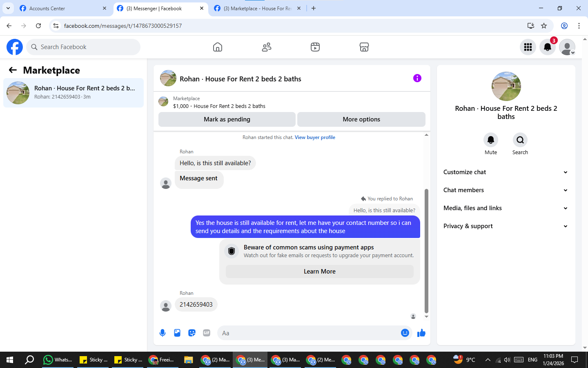Click the Hello, is this still available bubble
The width and height of the screenshot is (588, 368).
[x=215, y=163]
